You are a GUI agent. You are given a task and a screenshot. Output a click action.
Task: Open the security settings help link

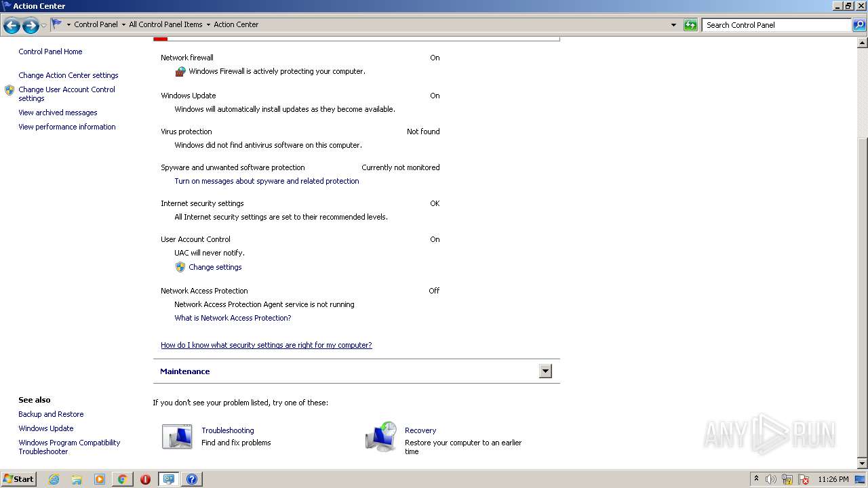click(x=267, y=345)
